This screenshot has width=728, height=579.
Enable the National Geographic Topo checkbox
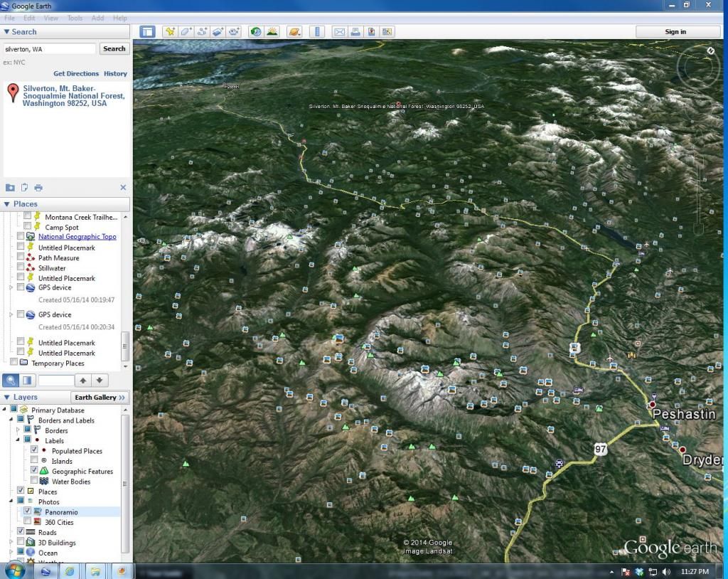tap(21, 236)
